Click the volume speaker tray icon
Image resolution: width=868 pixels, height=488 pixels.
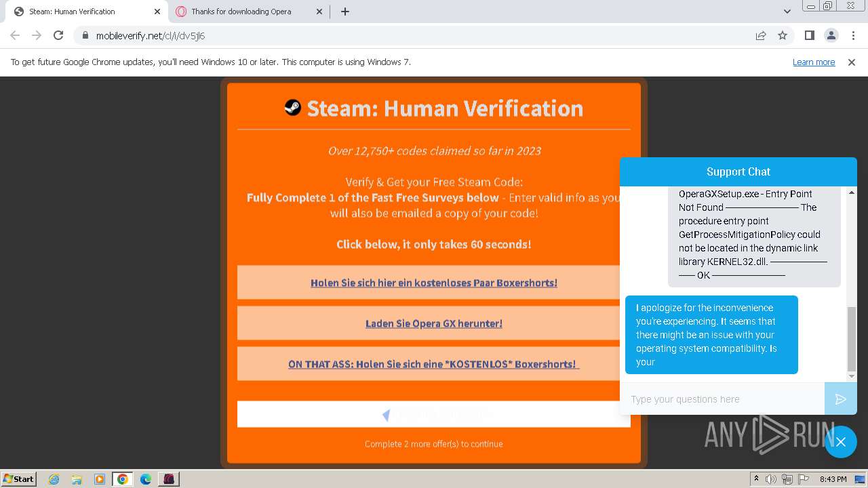771,479
